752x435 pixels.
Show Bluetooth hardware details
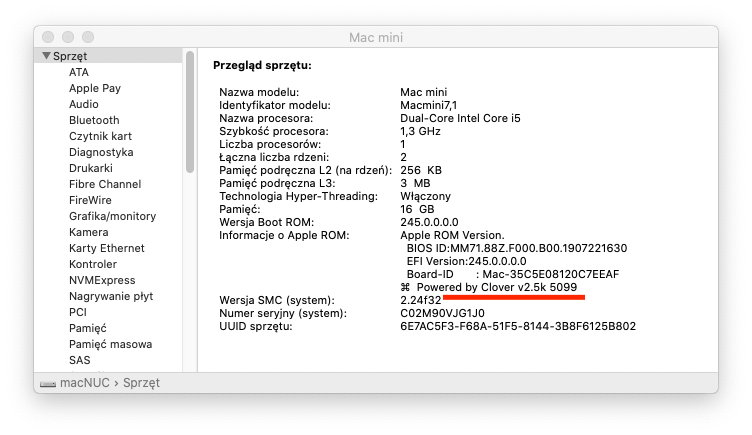tap(94, 120)
